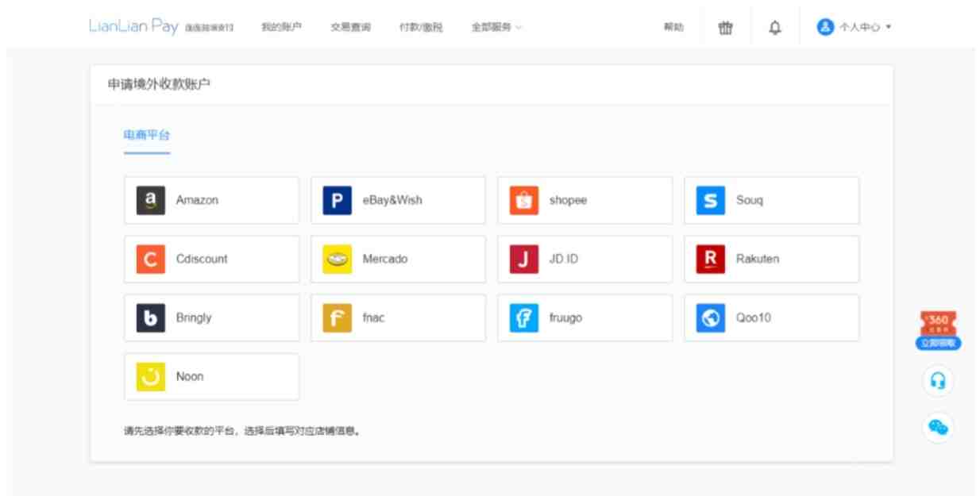This screenshot has width=980, height=496.
Task: Open the 帮助 link
Action: 673,27
